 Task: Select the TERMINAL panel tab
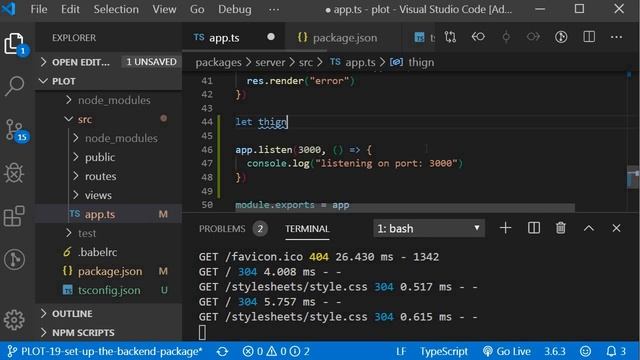pos(307,229)
